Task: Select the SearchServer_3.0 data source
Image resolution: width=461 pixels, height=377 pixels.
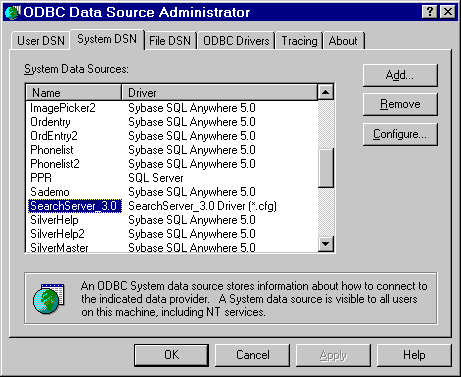Action: pos(74,206)
